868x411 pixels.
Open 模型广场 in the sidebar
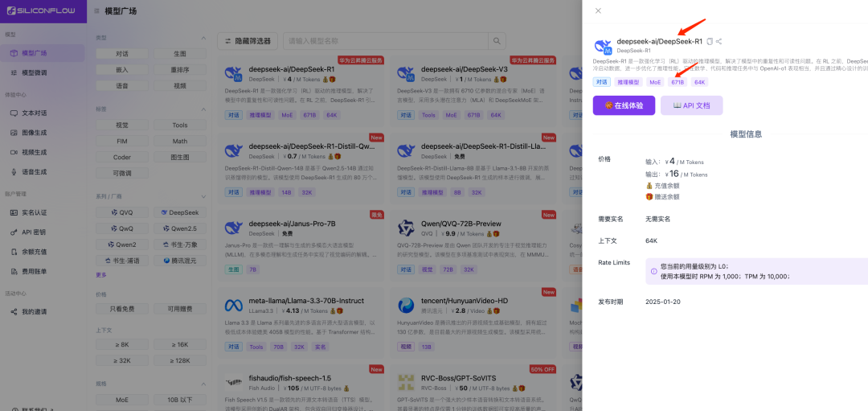[x=43, y=53]
